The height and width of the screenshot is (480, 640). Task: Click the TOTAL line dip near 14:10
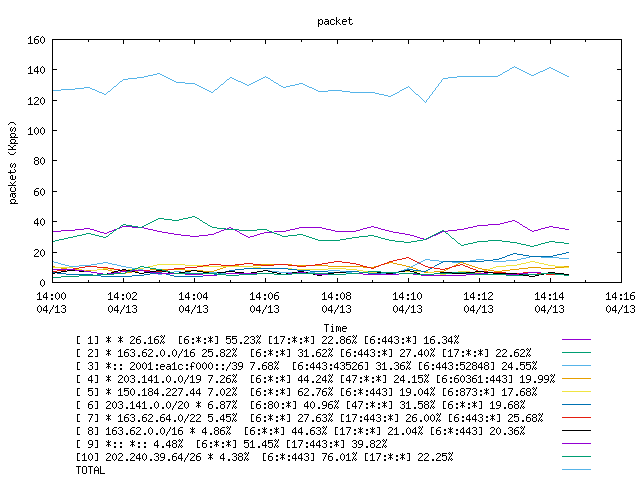(x=425, y=102)
